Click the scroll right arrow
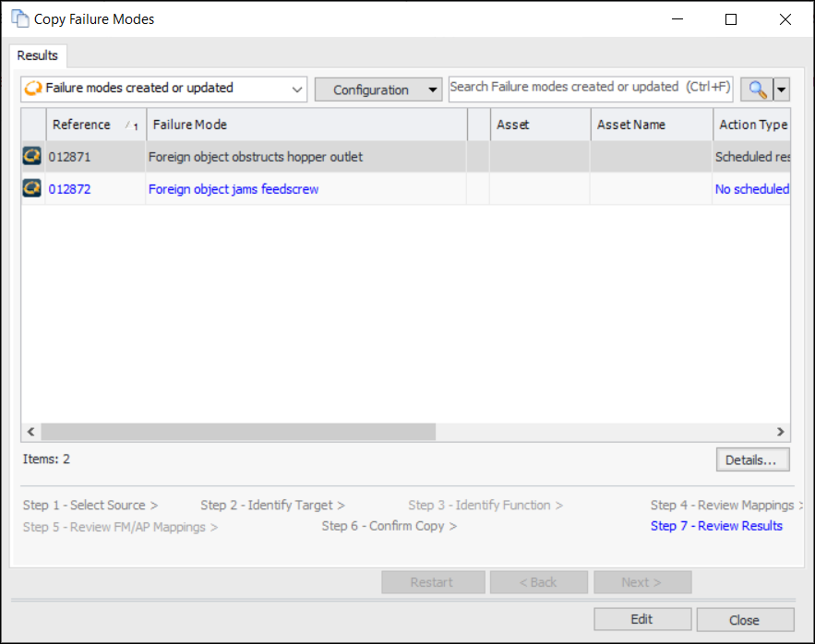 [780, 432]
